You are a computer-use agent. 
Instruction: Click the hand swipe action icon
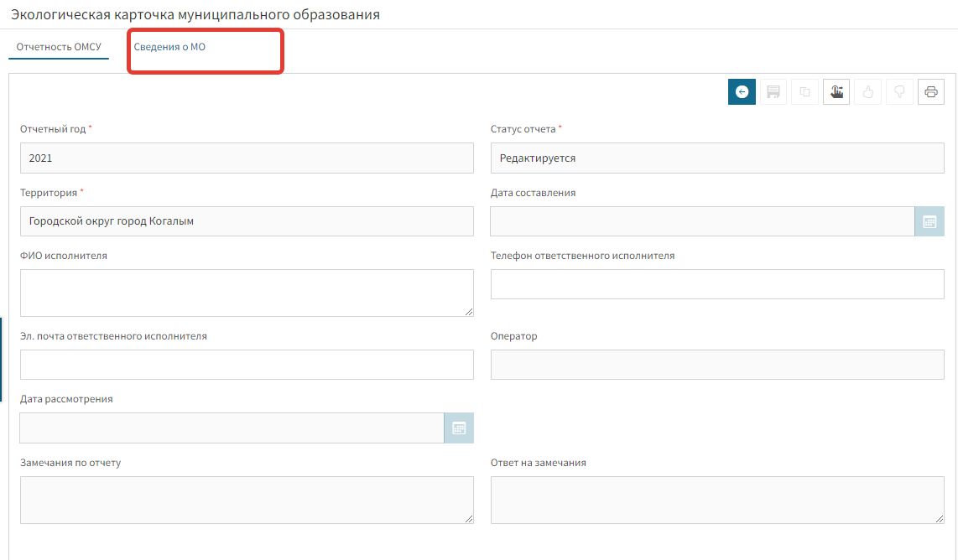click(836, 92)
